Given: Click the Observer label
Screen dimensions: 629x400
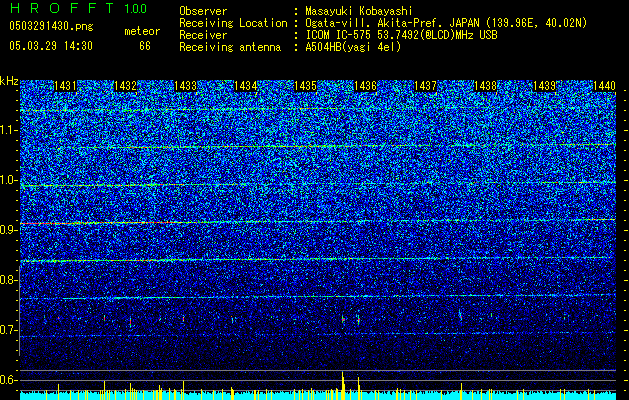Looking at the screenshot, I should click(203, 11).
